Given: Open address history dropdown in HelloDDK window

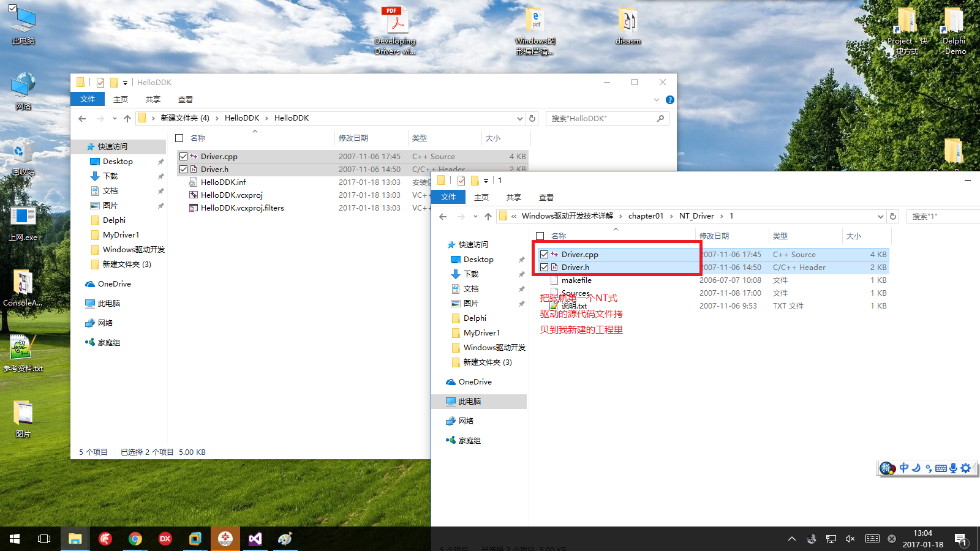Looking at the screenshot, I should click(x=520, y=118).
